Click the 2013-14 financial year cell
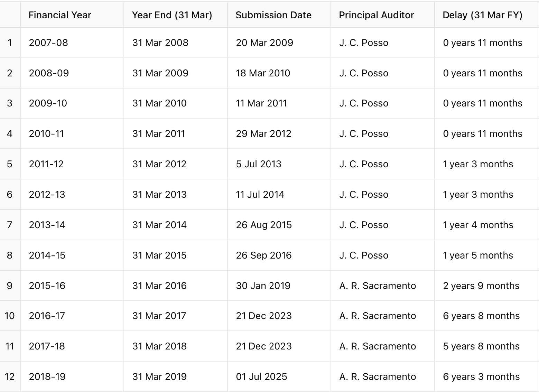This screenshot has height=392, width=539. click(47, 225)
